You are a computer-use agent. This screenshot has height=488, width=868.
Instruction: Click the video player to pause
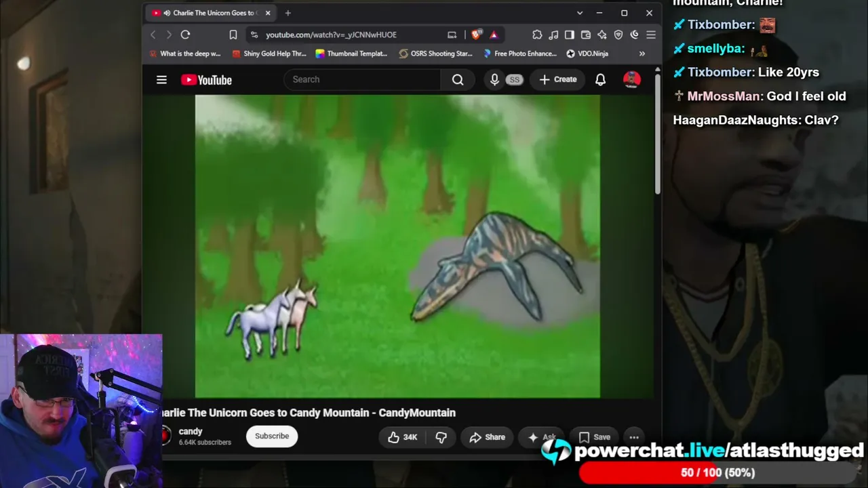coord(397,246)
